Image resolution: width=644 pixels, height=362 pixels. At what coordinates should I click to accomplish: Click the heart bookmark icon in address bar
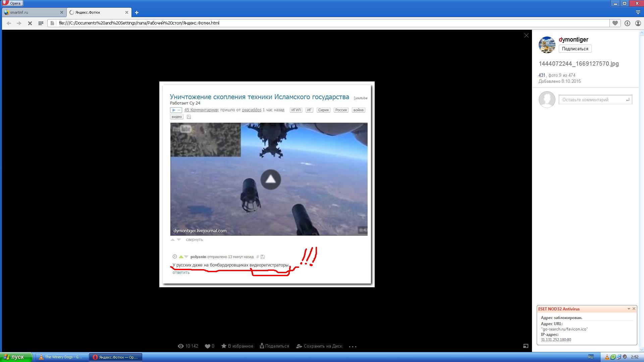(x=615, y=23)
